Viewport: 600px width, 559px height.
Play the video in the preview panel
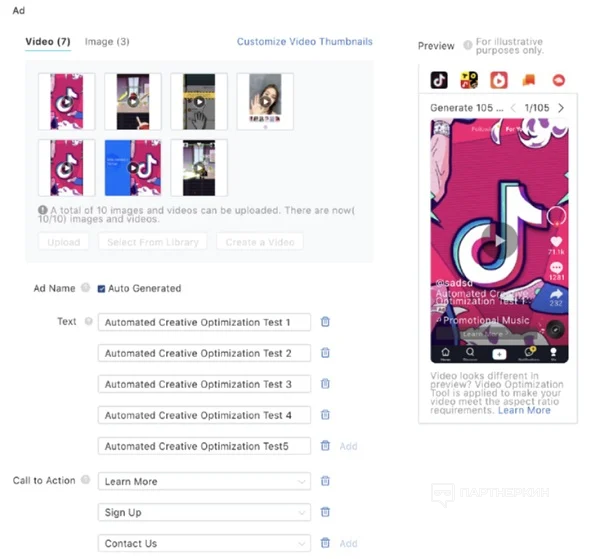[499, 241]
